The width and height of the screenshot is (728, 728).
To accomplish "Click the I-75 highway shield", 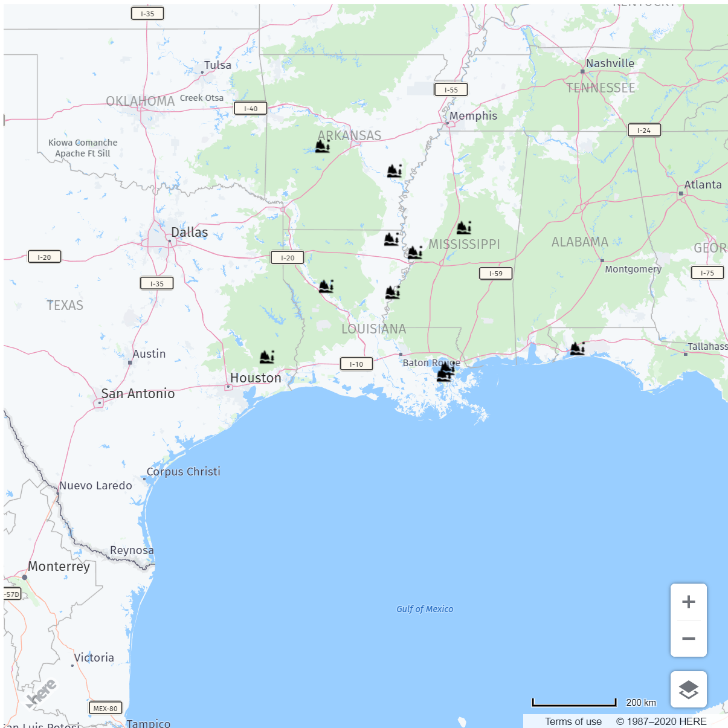I will (707, 272).
